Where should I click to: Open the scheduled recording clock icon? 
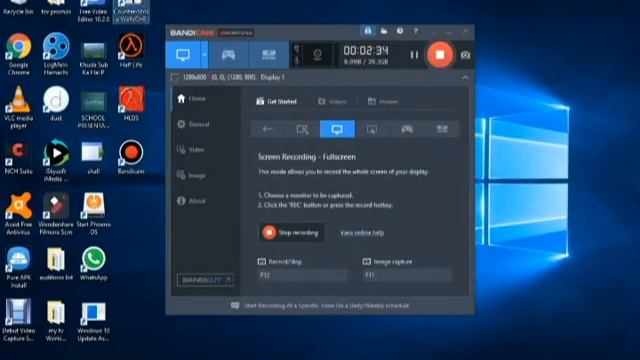tap(400, 31)
